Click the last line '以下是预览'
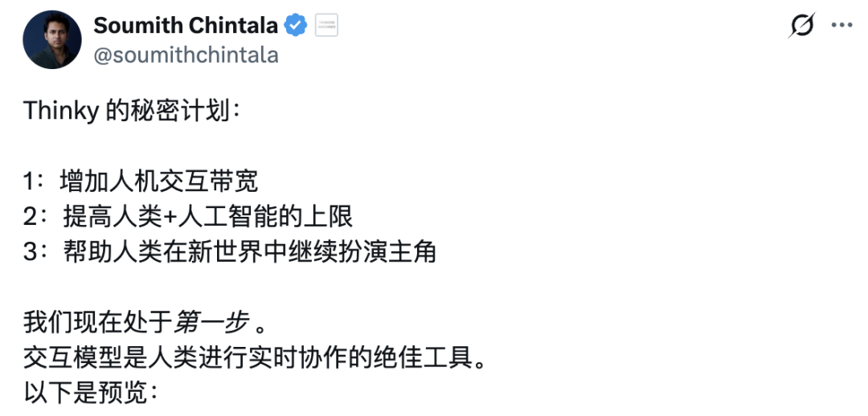Screen dimensions: 868x416 pos(90,394)
